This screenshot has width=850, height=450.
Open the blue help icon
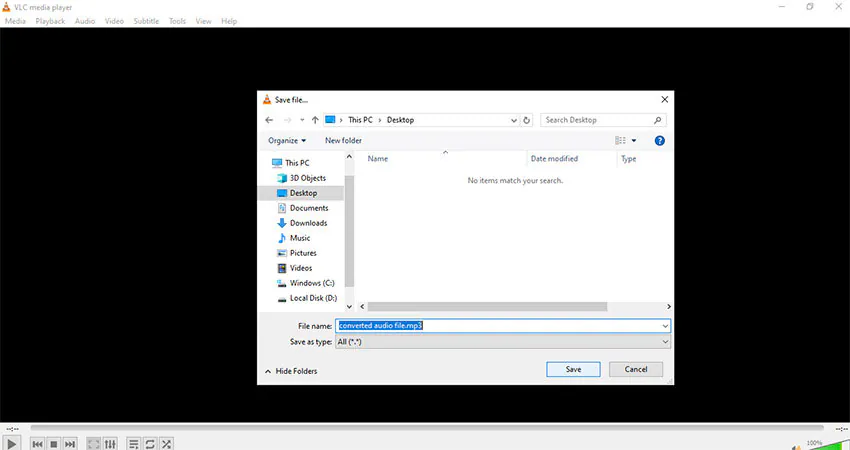pyautogui.click(x=659, y=140)
